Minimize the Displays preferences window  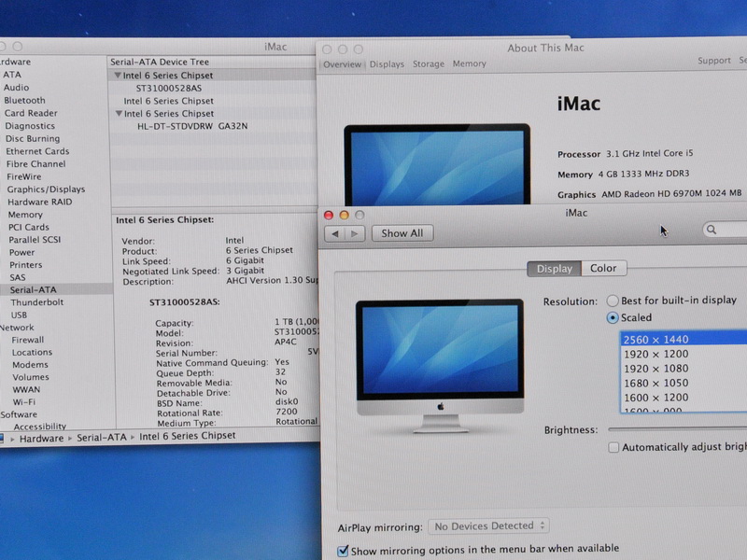pos(345,214)
